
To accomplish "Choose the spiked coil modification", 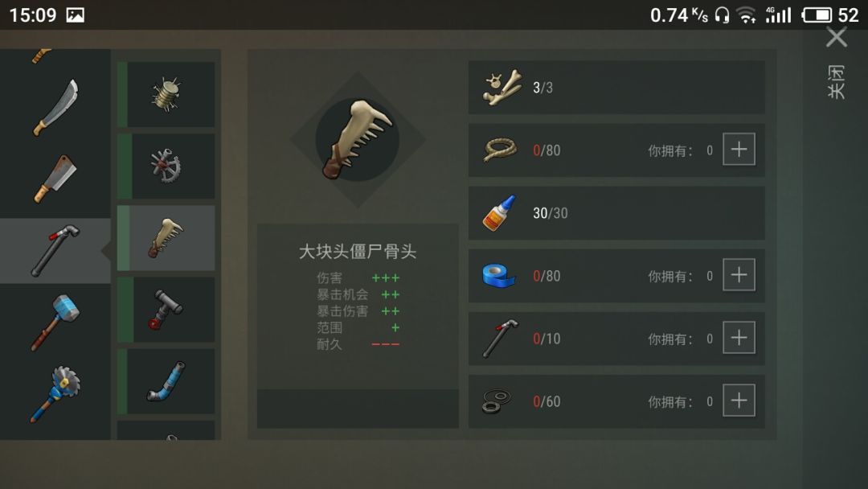I will click(166, 95).
